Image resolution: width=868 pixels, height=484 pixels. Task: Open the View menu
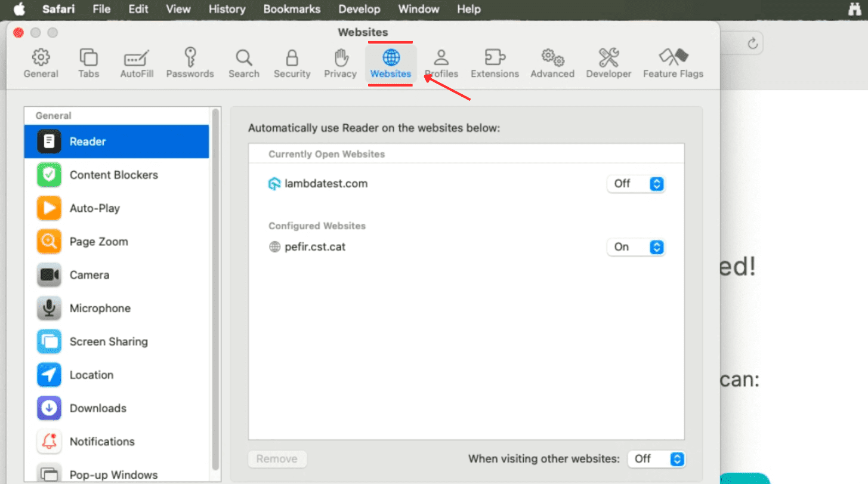coord(178,9)
